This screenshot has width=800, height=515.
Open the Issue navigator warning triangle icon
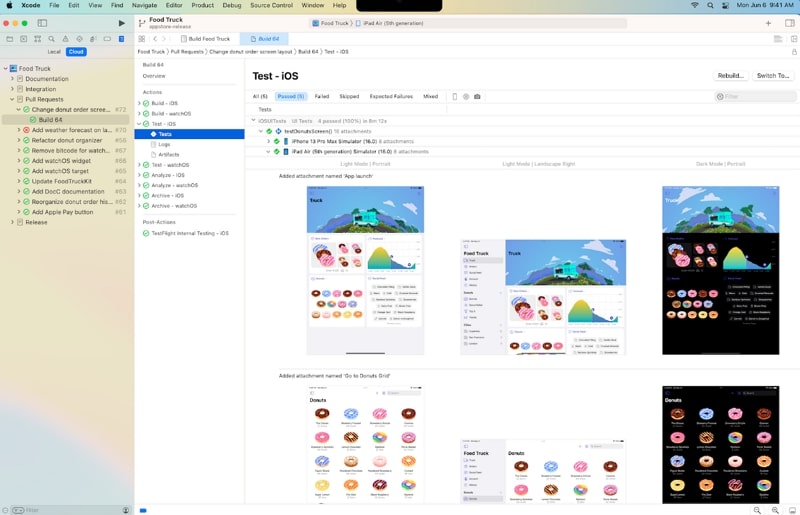coord(65,39)
